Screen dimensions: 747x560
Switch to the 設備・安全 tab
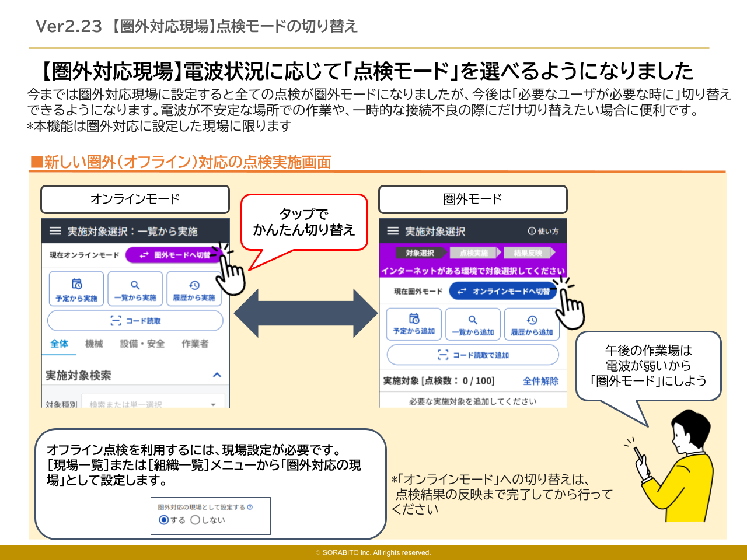pos(142,344)
